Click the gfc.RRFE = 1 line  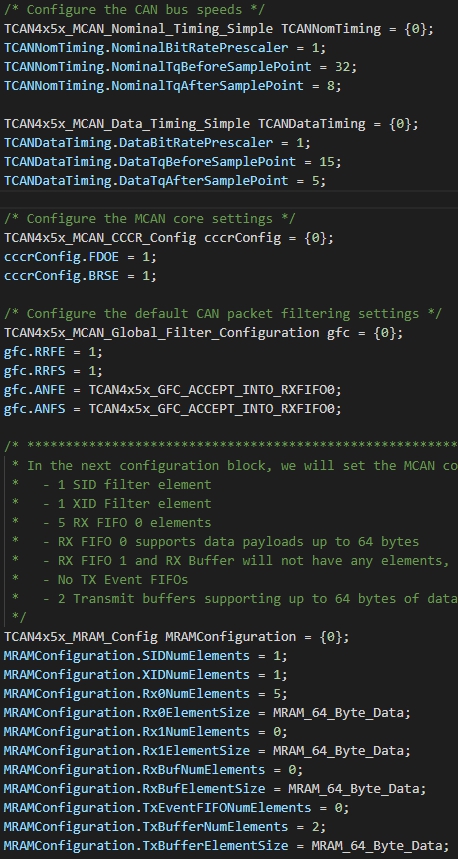pos(53,352)
